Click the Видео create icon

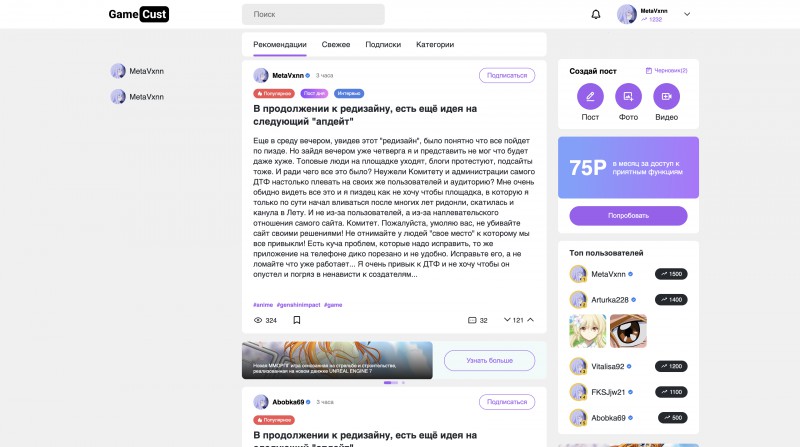click(x=666, y=96)
